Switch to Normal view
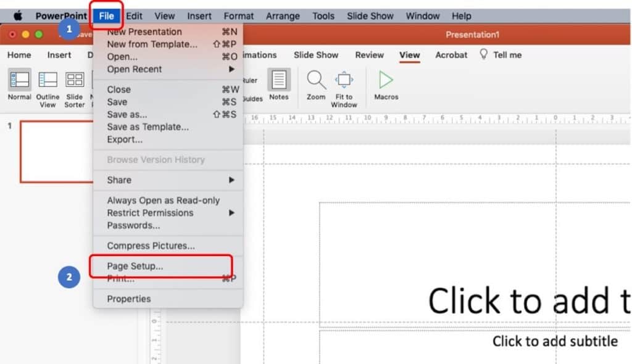The width and height of the screenshot is (632, 364). click(x=19, y=86)
